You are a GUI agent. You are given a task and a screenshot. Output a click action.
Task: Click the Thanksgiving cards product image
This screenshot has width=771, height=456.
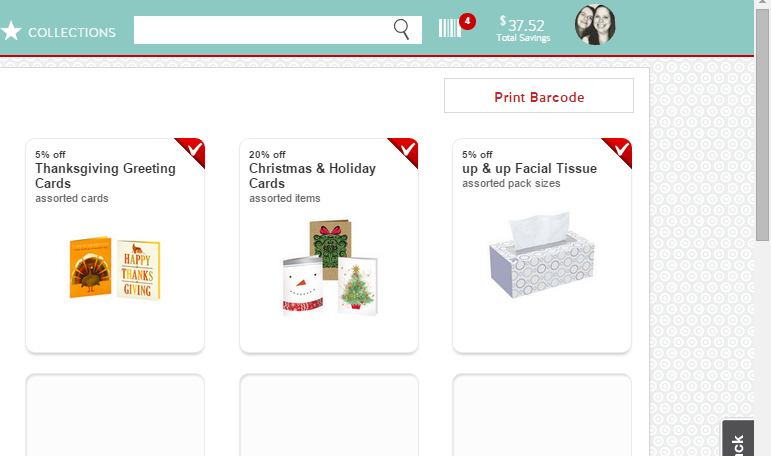115,268
